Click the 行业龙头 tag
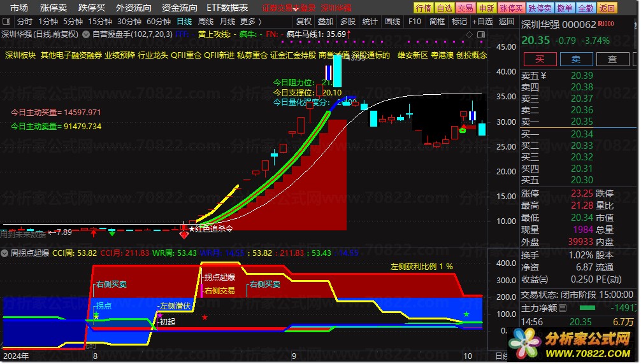The height and width of the screenshot is (364, 641). coord(153,55)
